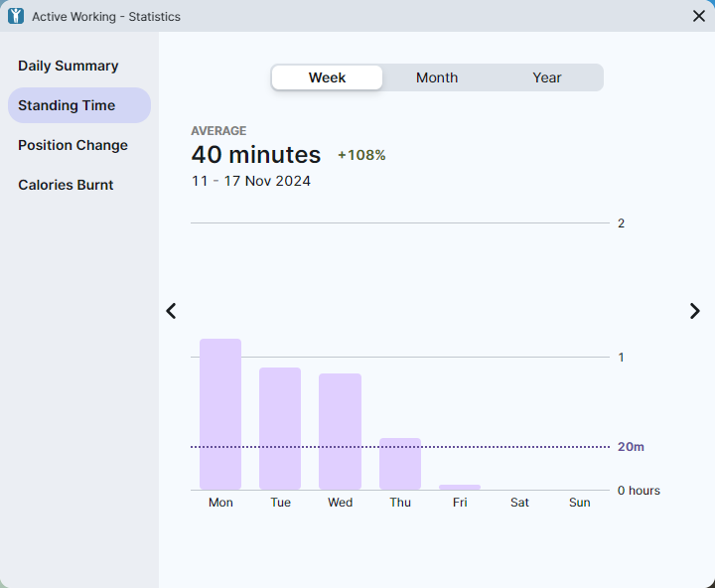Click the 11 - 17 Nov 2024 date range
Screen dimensions: 715x588
point(251,181)
